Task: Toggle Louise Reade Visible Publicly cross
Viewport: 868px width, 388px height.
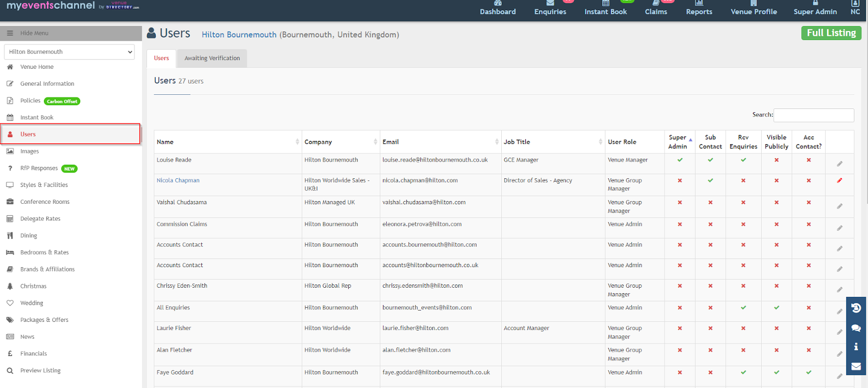Action: pyautogui.click(x=776, y=160)
